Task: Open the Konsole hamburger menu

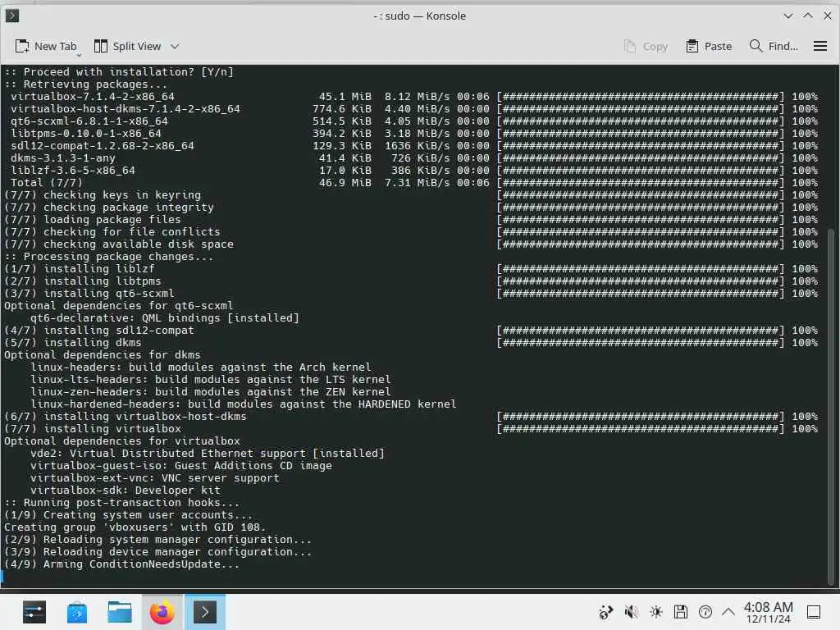Action: pos(820,47)
